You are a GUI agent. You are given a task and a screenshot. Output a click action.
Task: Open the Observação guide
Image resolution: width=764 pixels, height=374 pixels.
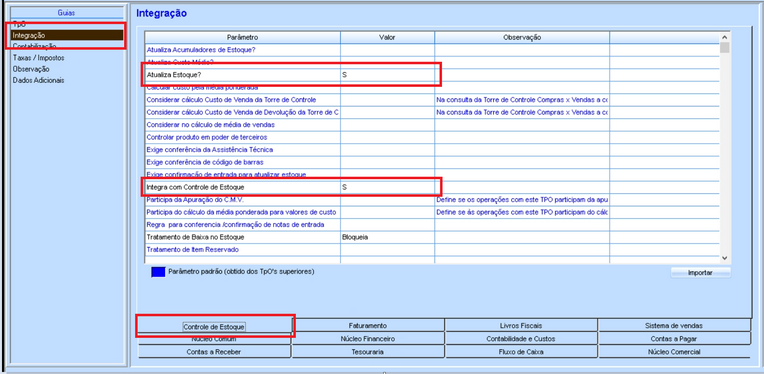(x=31, y=69)
